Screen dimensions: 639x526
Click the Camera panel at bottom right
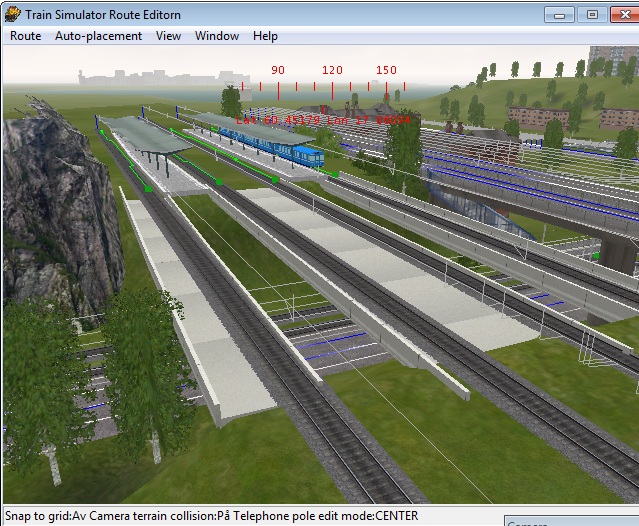pyautogui.click(x=570, y=522)
